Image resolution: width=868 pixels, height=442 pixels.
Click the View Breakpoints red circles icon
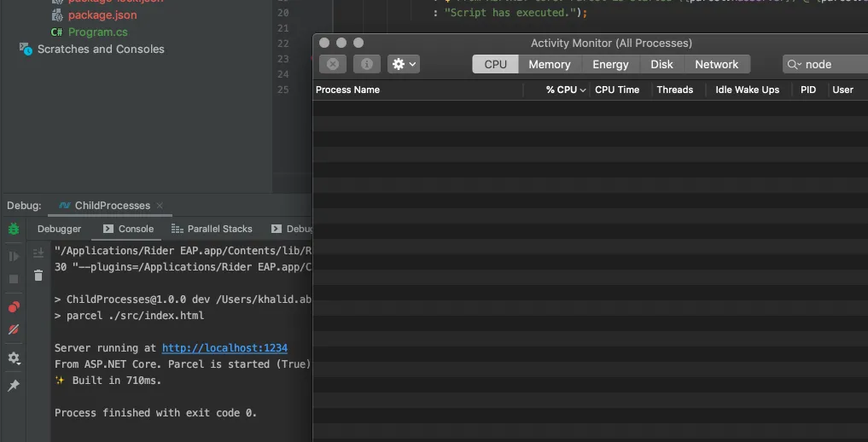14,307
